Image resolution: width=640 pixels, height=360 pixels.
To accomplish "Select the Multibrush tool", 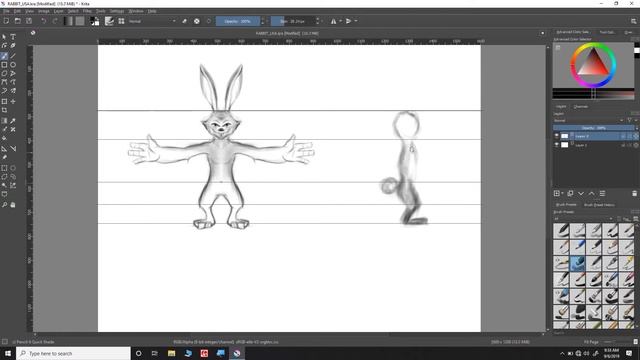I will (13, 91).
